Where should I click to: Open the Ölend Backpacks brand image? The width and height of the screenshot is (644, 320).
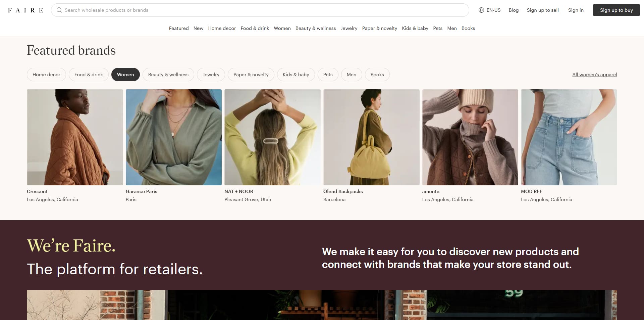[371, 137]
